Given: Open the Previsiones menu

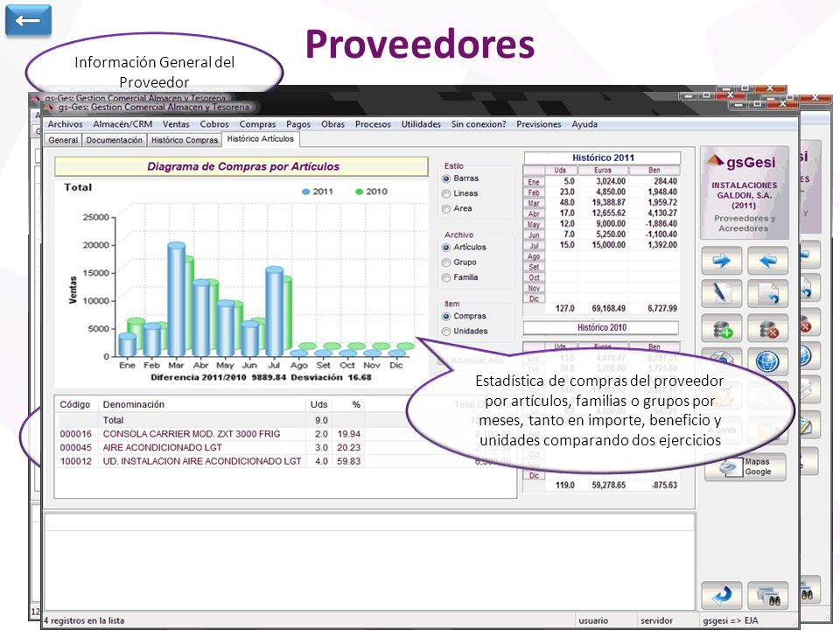Looking at the screenshot, I should point(539,124).
